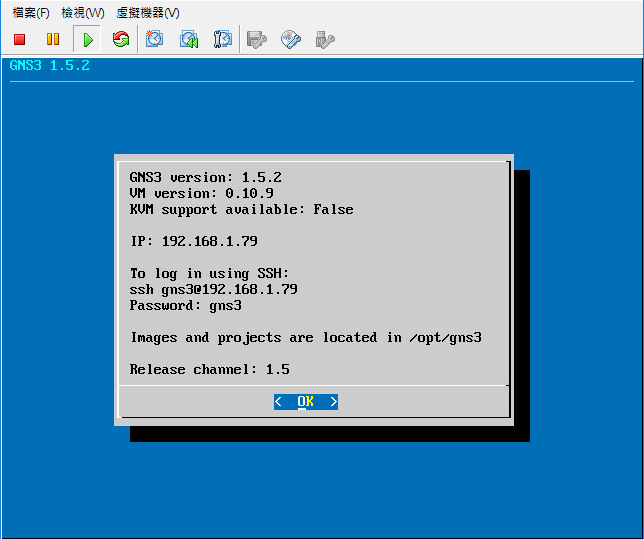Click the CD/DVD drive settings icon
Image resolution: width=644 pixels, height=539 pixels.
[291, 39]
